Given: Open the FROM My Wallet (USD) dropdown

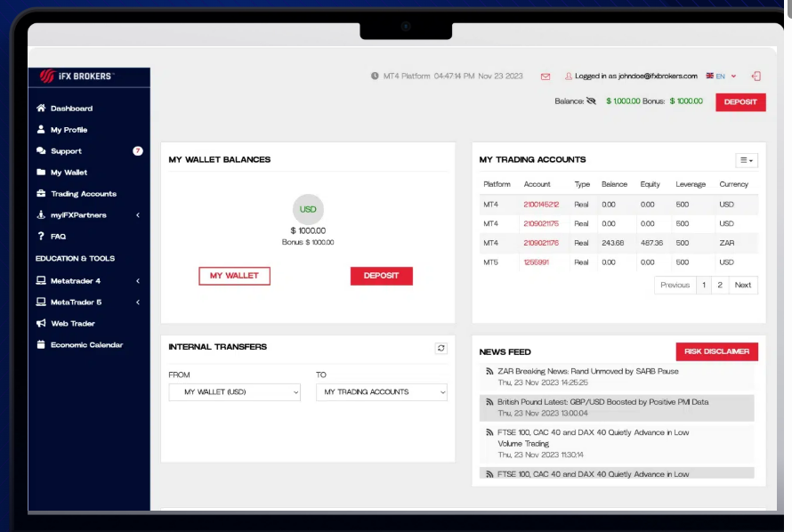Looking at the screenshot, I should 234,391.
